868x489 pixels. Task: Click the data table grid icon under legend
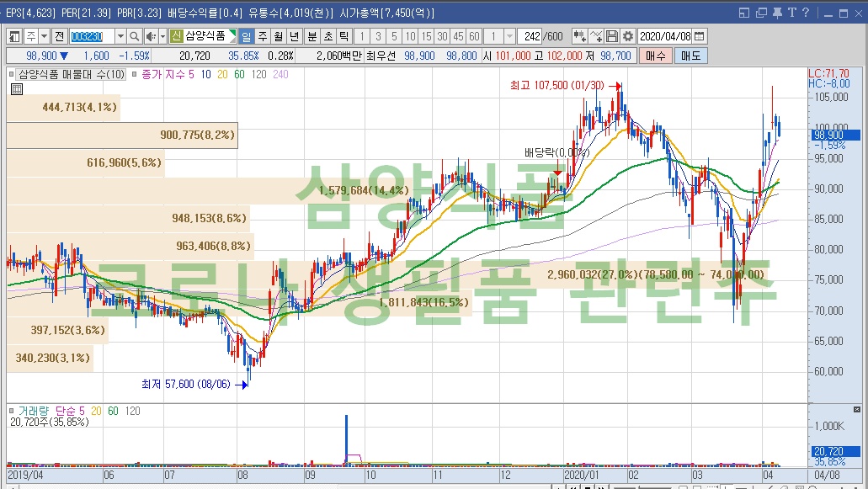pyautogui.click(x=17, y=89)
